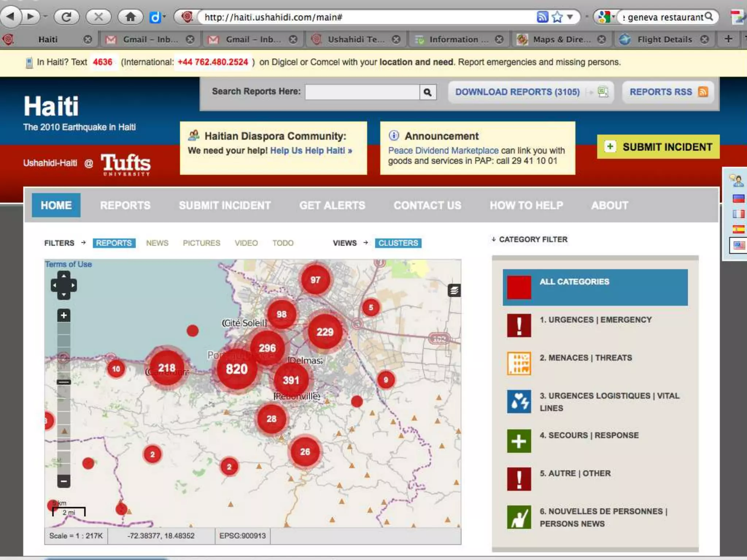The width and height of the screenshot is (747, 560).
Task: Open the bookmark star dropdown arrow
Action: (x=570, y=17)
